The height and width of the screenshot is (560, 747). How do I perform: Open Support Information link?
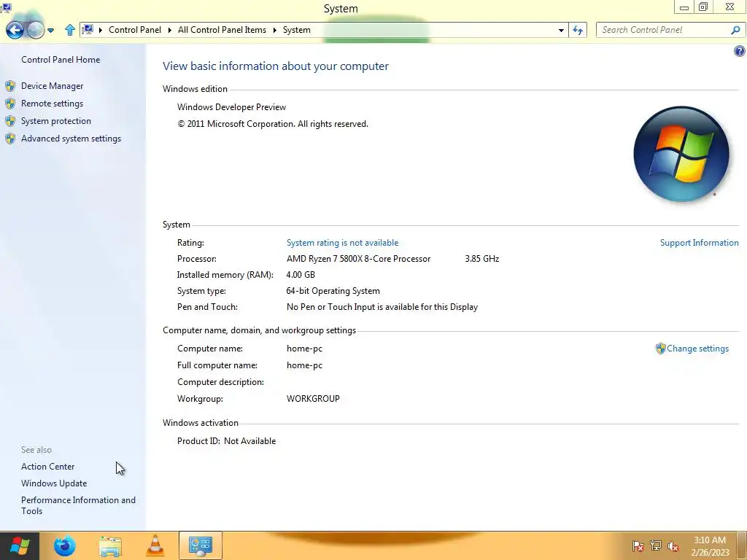699,243
